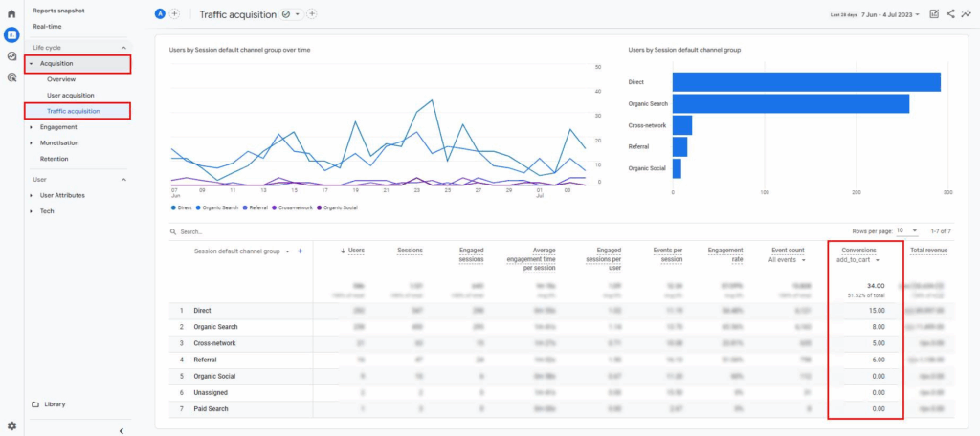The height and width of the screenshot is (436, 980).
Task: Click the table search magnifier icon
Action: click(x=173, y=231)
